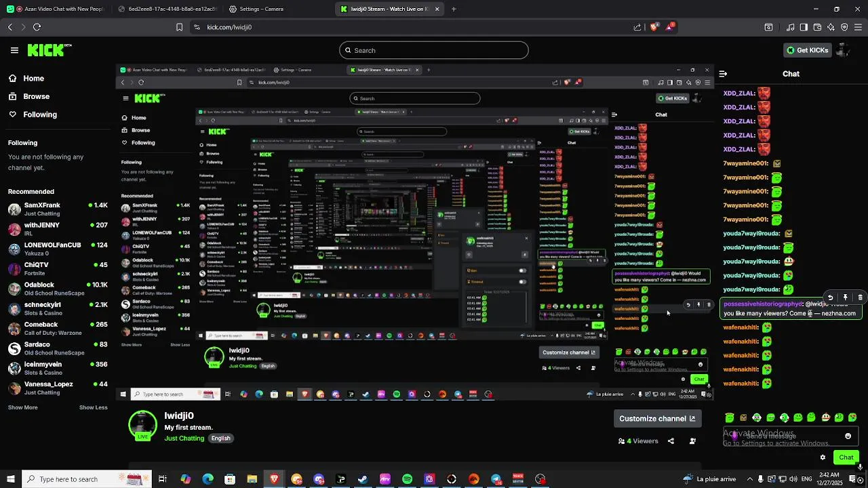Screen dimensions: 868x488
Task: Pin the highlighted chat message
Action: pyautogui.click(x=846, y=297)
